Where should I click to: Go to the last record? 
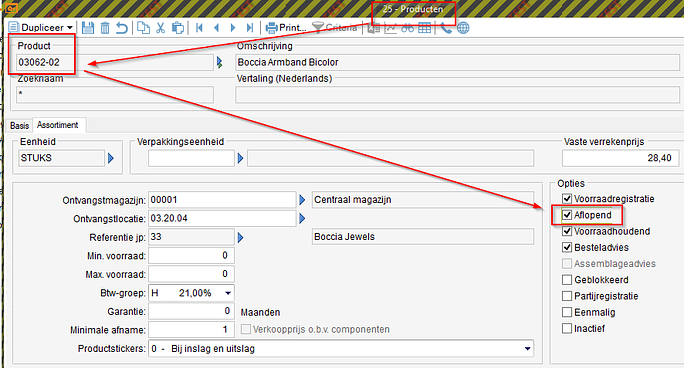click(x=250, y=28)
